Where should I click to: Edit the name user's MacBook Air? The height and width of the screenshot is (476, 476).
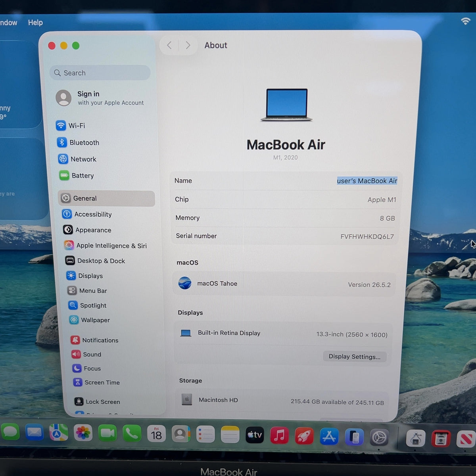(x=367, y=181)
